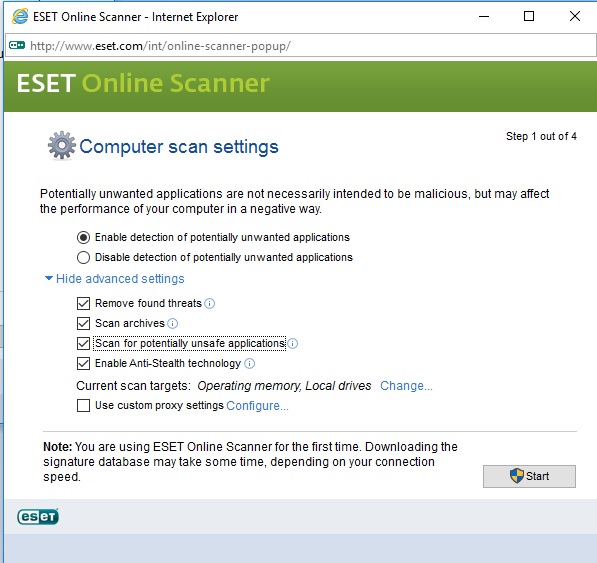Click the info icon beside Remove found threats
This screenshot has width=597, height=563.
209,303
